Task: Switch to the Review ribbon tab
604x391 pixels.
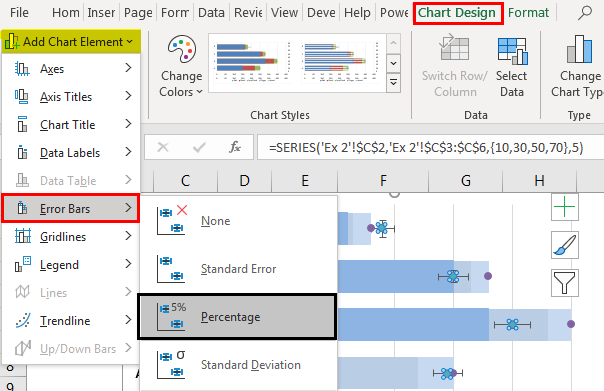Action: (x=248, y=13)
